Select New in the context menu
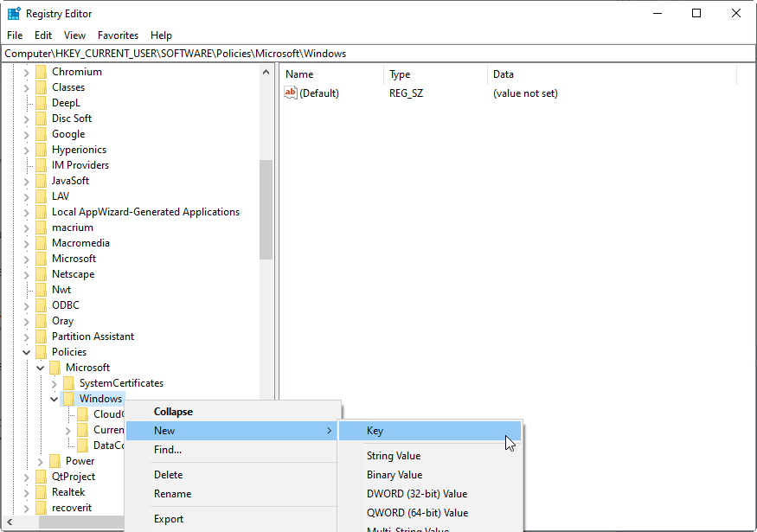The height and width of the screenshot is (532, 757). point(232,431)
